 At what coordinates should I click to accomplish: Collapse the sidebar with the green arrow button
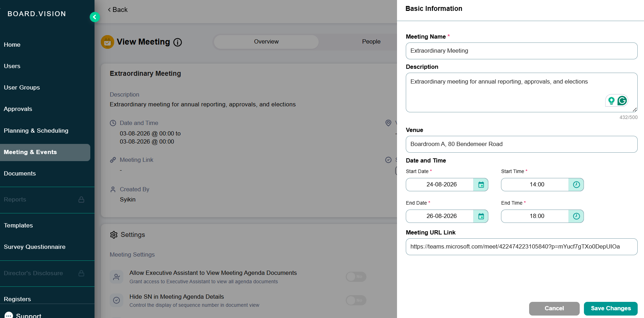tap(95, 17)
